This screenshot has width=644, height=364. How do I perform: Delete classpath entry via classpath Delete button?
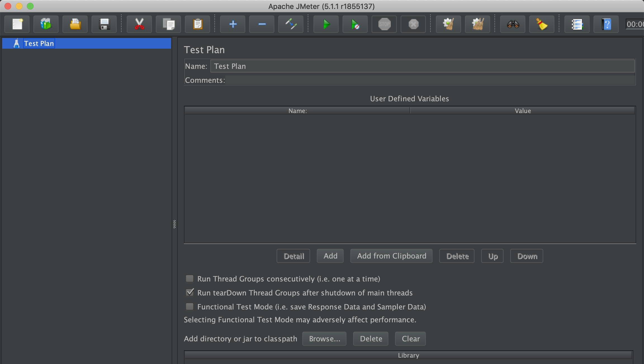pyautogui.click(x=371, y=339)
